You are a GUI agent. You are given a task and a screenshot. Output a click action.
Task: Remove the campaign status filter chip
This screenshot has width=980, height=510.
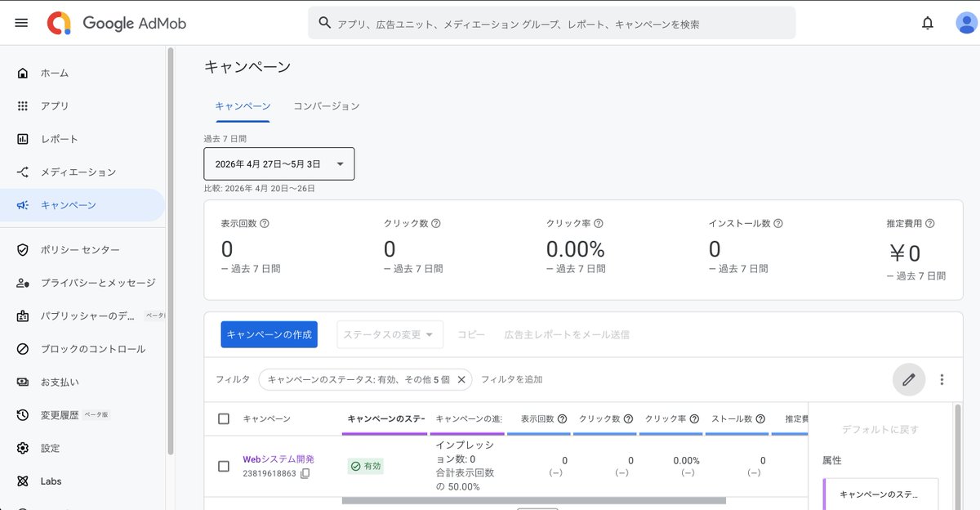(461, 379)
